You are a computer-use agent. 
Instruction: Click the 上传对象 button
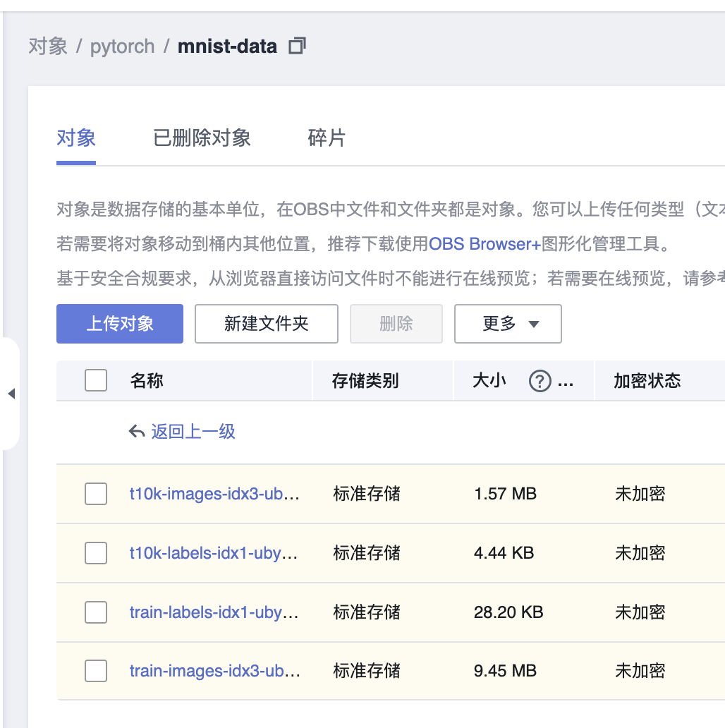(x=120, y=324)
